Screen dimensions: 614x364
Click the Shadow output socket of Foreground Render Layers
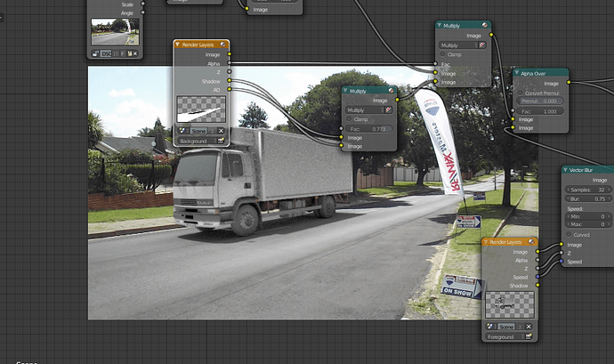(x=537, y=285)
